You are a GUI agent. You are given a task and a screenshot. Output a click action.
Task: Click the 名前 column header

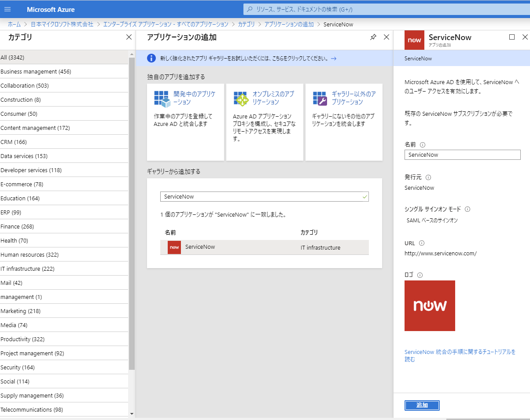click(x=170, y=232)
